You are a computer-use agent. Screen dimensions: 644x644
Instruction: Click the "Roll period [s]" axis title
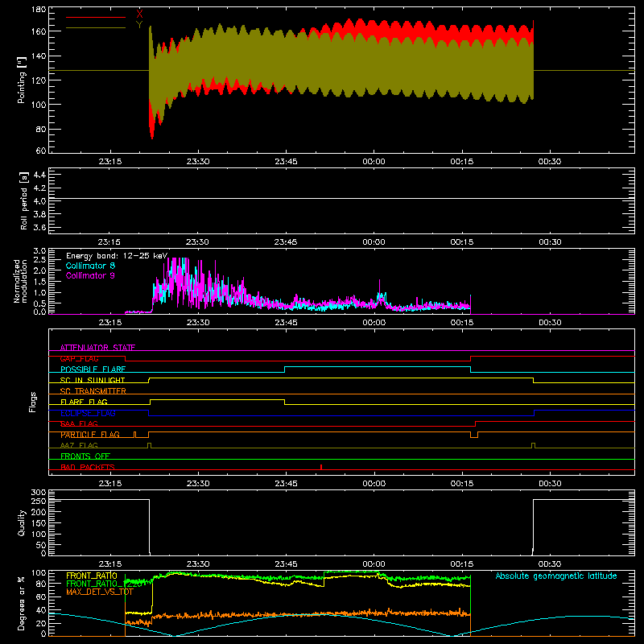point(24,200)
